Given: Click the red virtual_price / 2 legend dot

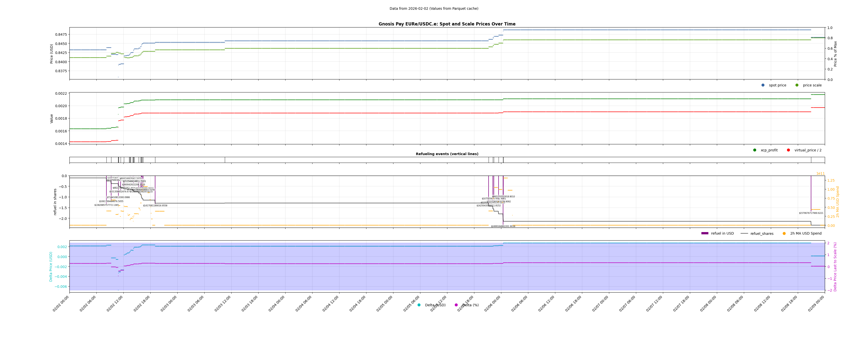Looking at the screenshot, I should point(789,150).
